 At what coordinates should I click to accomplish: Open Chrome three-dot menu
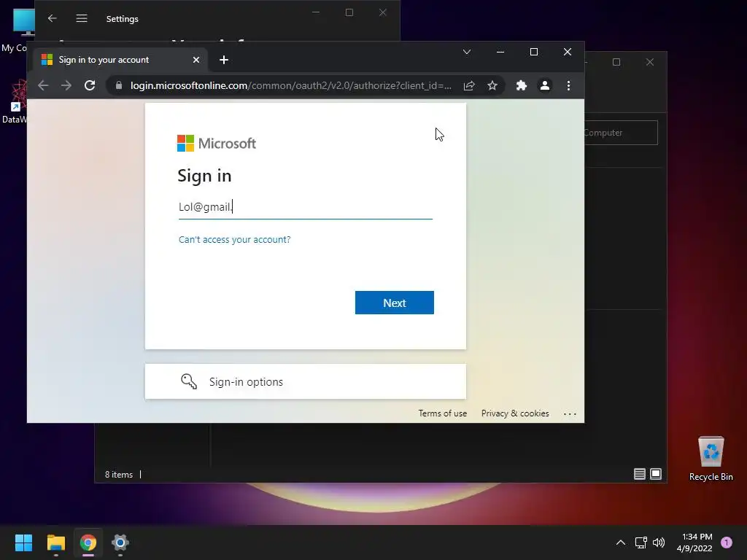pyautogui.click(x=568, y=86)
